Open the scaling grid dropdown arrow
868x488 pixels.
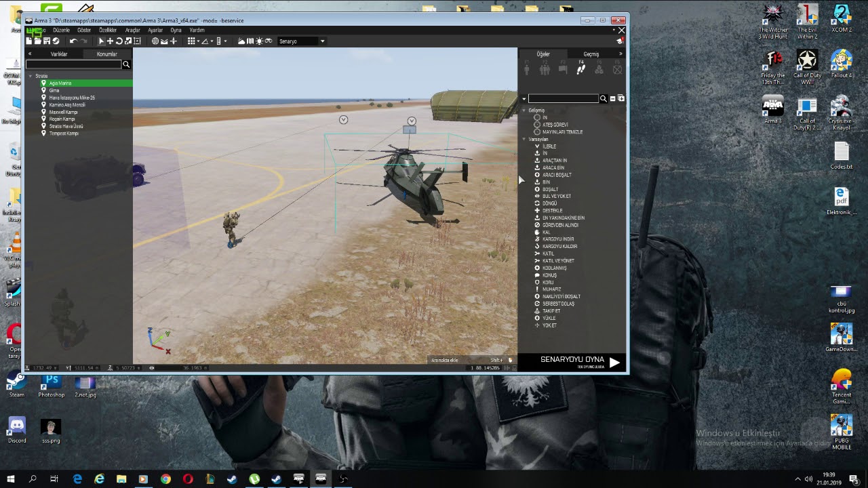[x=225, y=41]
